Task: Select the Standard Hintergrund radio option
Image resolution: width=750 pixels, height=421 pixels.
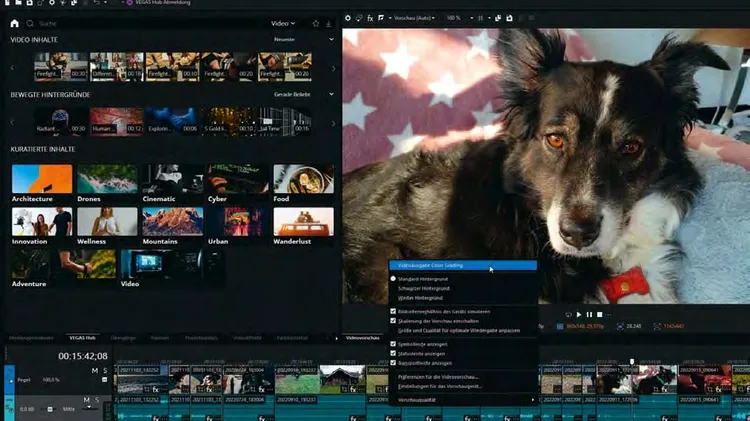Action: [394, 279]
